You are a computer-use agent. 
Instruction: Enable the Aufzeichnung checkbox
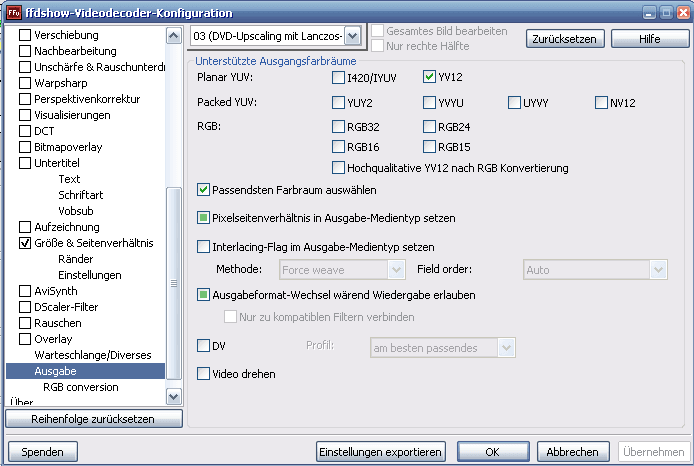25,227
